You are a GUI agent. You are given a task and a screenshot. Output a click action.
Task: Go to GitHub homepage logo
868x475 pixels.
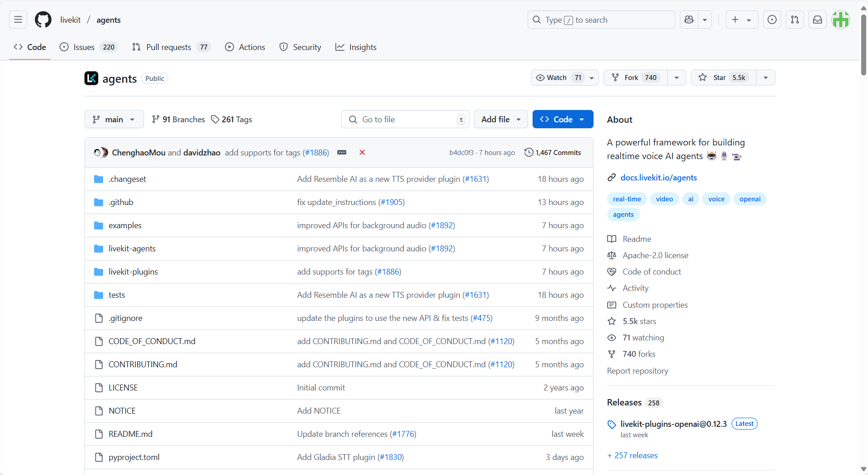[x=43, y=20]
